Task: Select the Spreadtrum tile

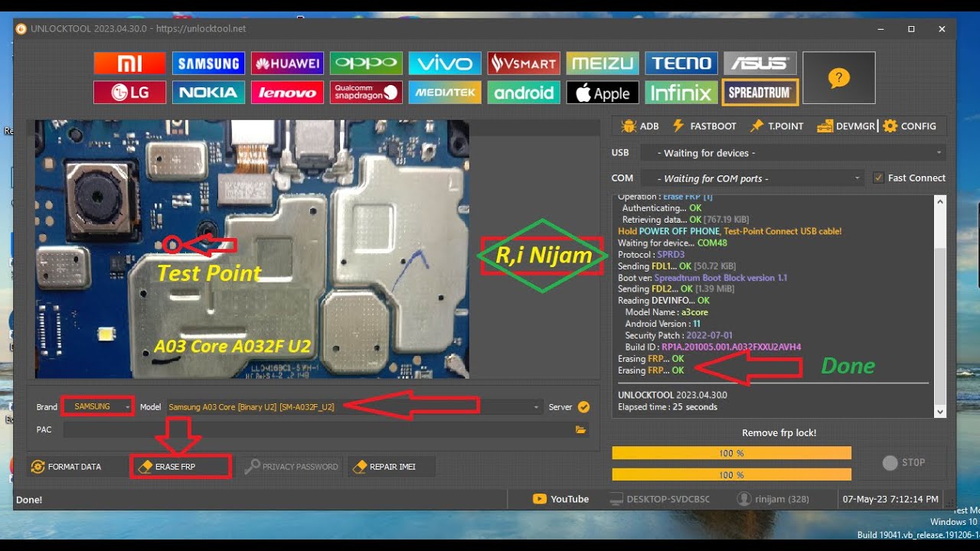Action: (760, 93)
